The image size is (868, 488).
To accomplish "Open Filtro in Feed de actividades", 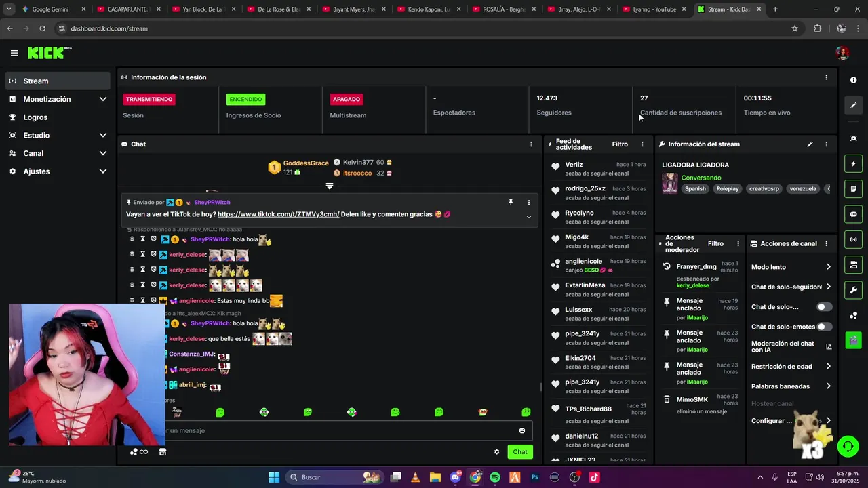I will pos(620,144).
